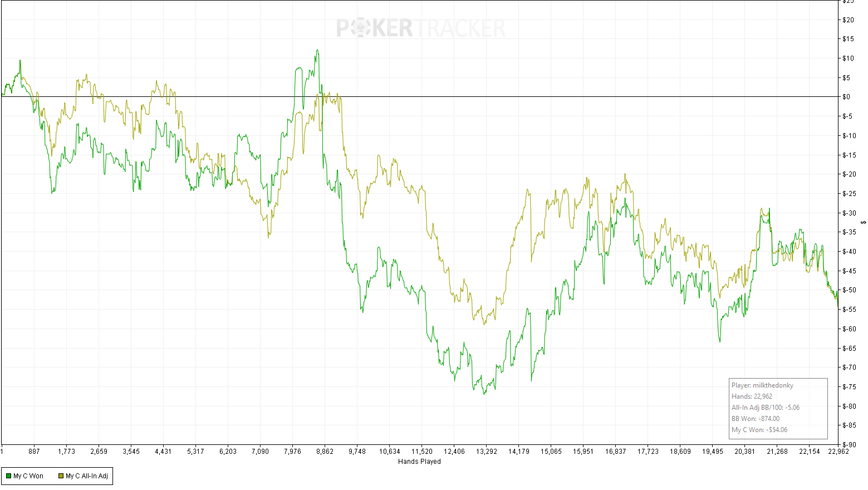The height and width of the screenshot is (490, 868).
Task: Select the "My C Won" legend label
Action: point(28,476)
